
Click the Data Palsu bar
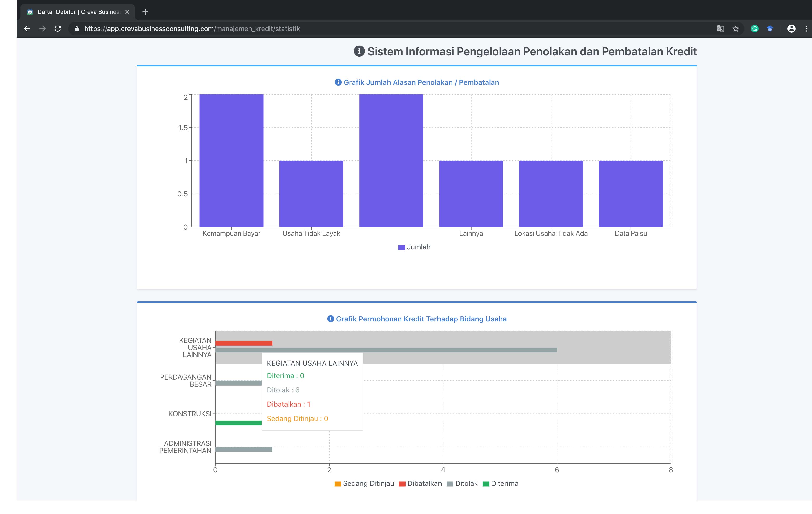(631, 194)
